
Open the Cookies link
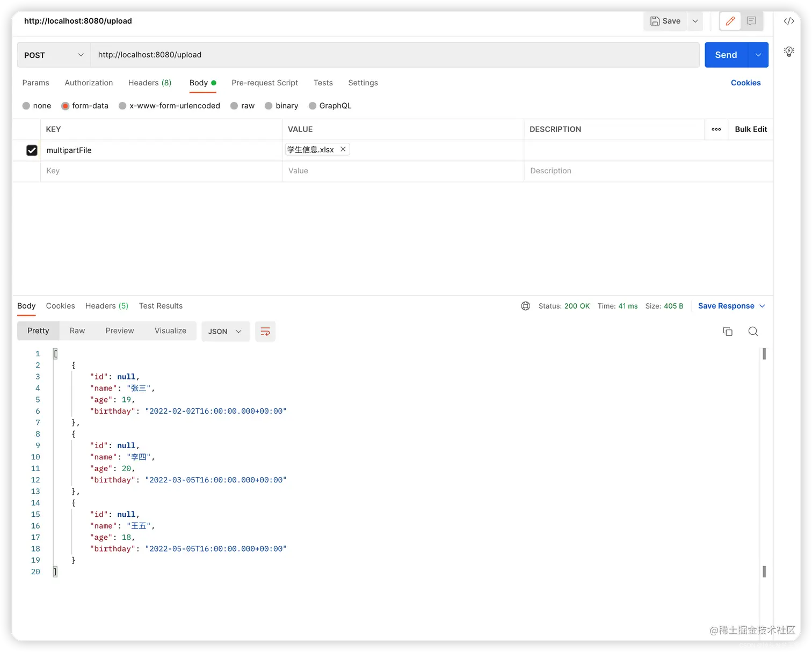click(745, 83)
